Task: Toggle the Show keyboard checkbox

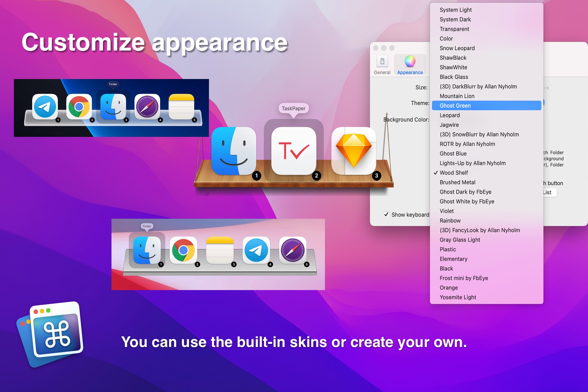Action: 386,214
